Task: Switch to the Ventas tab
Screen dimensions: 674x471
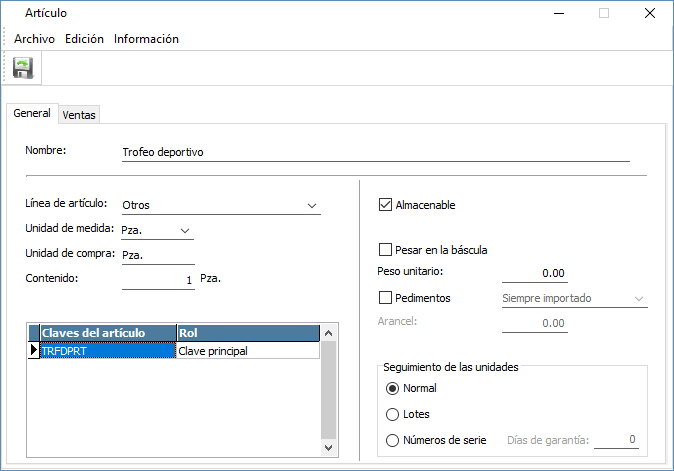Action: coord(79,115)
